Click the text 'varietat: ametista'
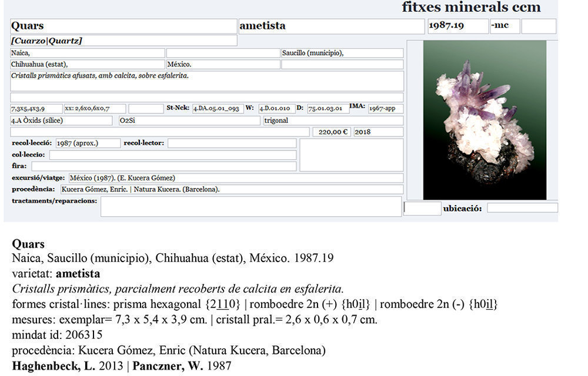Screen dimensions: 588x376 (x=56, y=274)
